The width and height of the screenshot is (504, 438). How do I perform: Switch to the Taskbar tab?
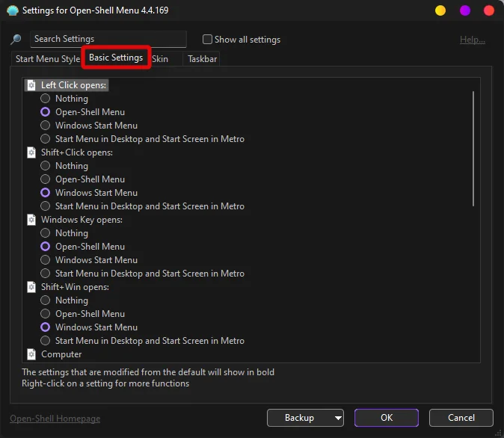point(202,59)
